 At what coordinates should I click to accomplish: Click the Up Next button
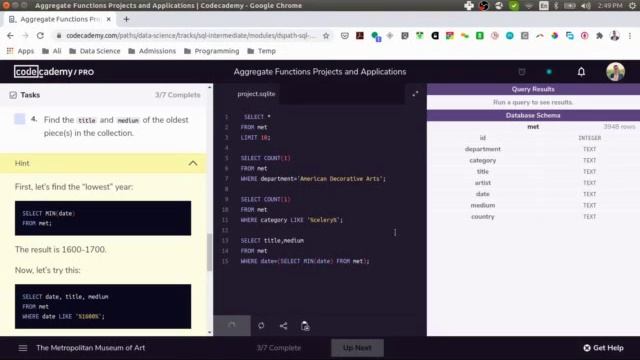[x=357, y=348]
